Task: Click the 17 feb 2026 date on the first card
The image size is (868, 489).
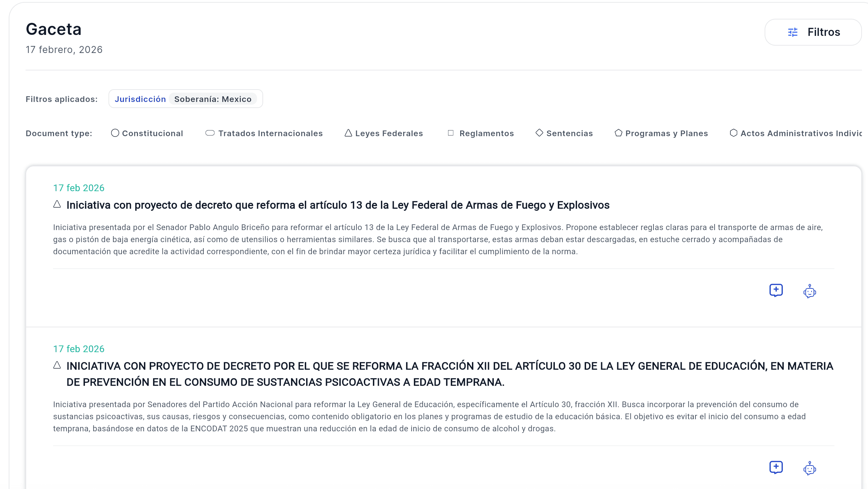Action: click(x=79, y=188)
